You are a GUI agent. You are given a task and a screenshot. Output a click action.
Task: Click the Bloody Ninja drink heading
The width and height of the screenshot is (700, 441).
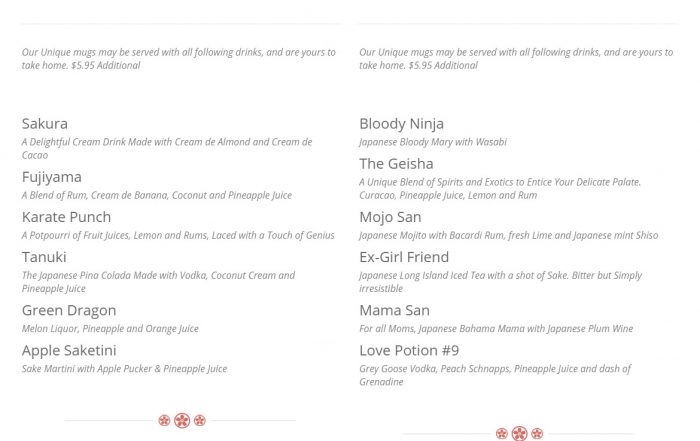click(401, 124)
